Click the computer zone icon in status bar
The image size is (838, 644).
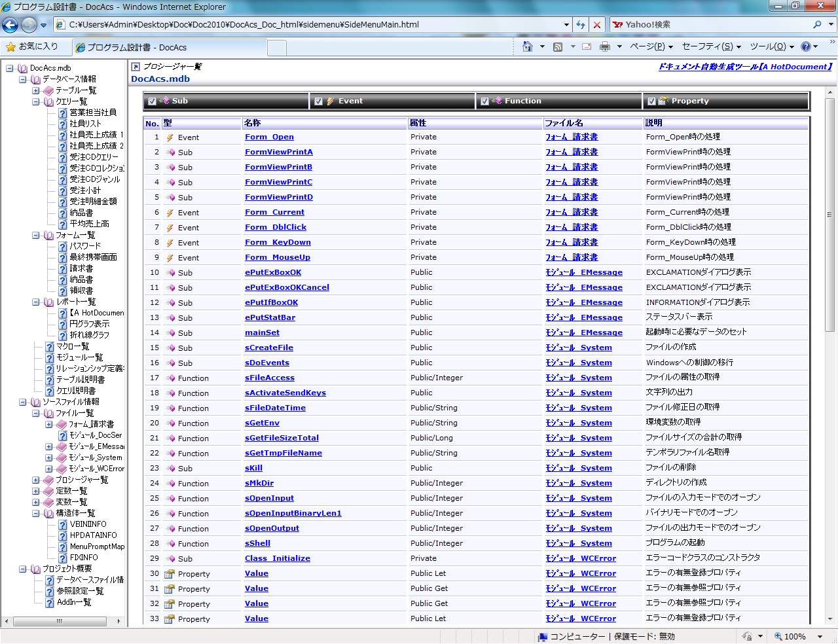[542, 637]
